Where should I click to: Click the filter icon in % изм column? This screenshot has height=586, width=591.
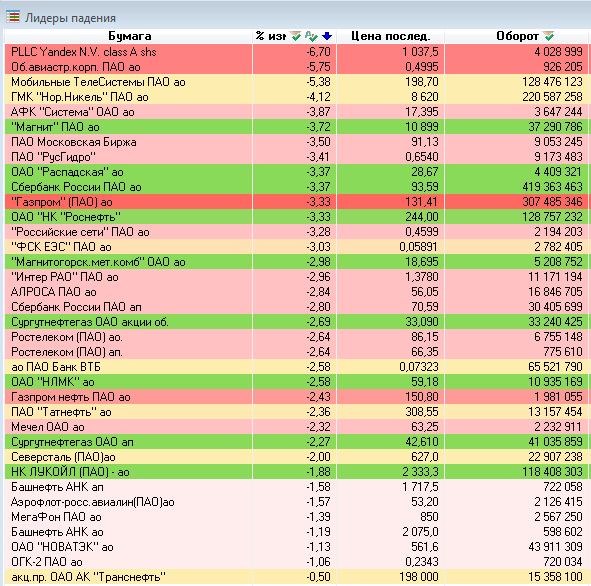296,36
